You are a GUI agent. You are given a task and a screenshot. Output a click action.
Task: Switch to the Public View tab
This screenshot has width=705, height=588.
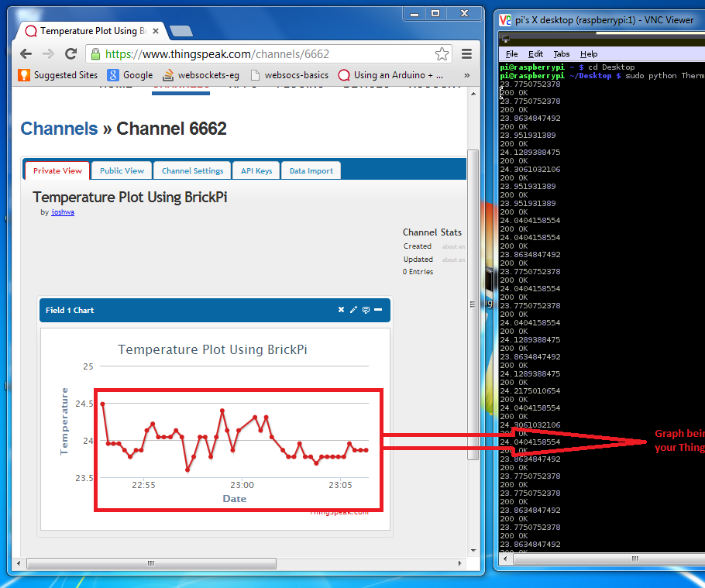(x=121, y=170)
